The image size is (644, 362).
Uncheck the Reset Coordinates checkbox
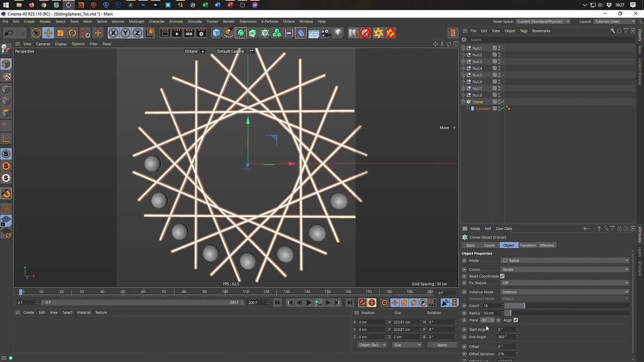click(502, 276)
